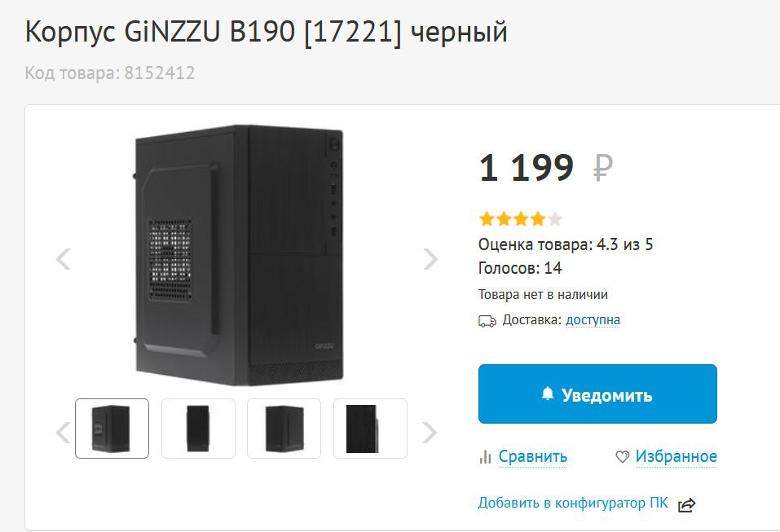Open the Сравнить compare link
The image size is (780, 532).
click(533, 456)
